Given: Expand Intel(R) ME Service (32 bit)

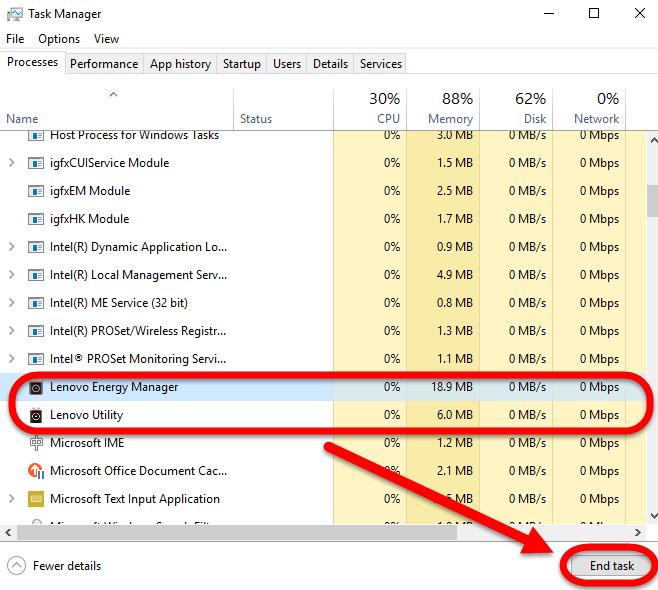Looking at the screenshot, I should (x=12, y=303).
